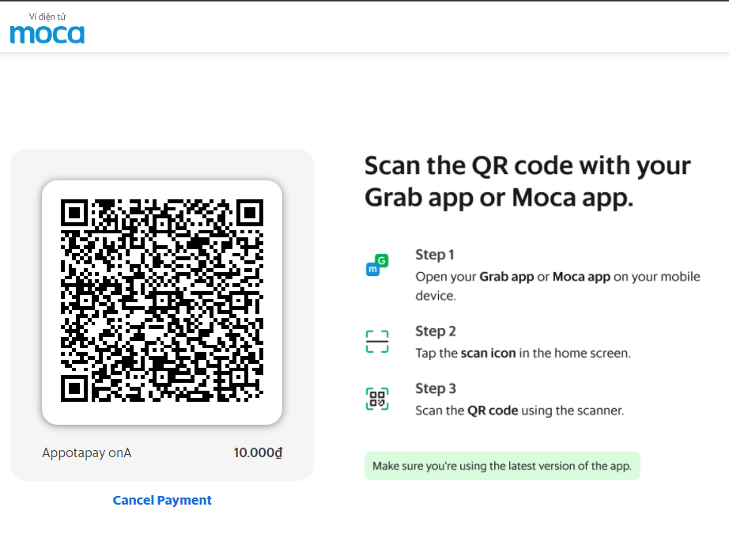
Task: Click the payment QR code image
Action: 162,301
